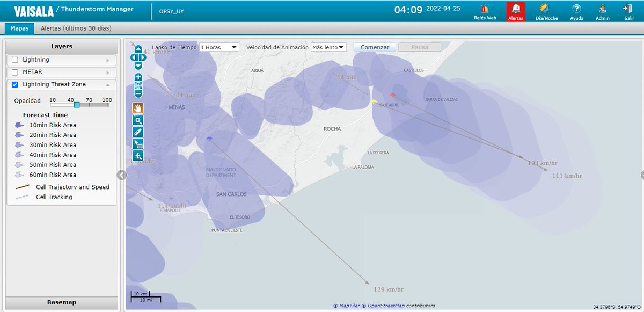Screen dimensions: 644x312
Task: Open the Basemap panel header
Action: (x=62, y=302)
